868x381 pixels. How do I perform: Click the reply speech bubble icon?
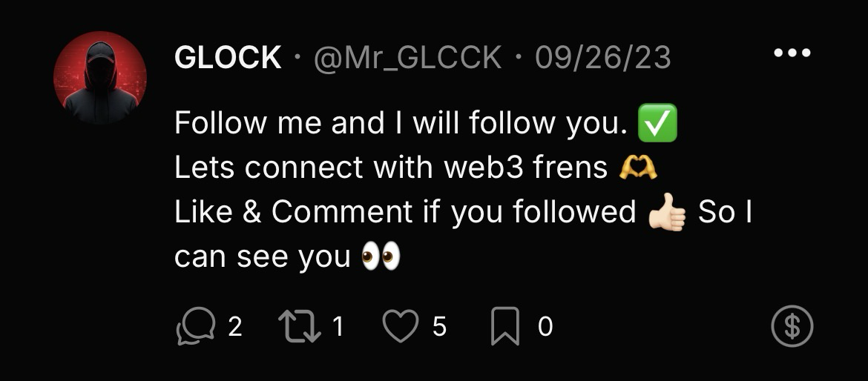pos(194,327)
